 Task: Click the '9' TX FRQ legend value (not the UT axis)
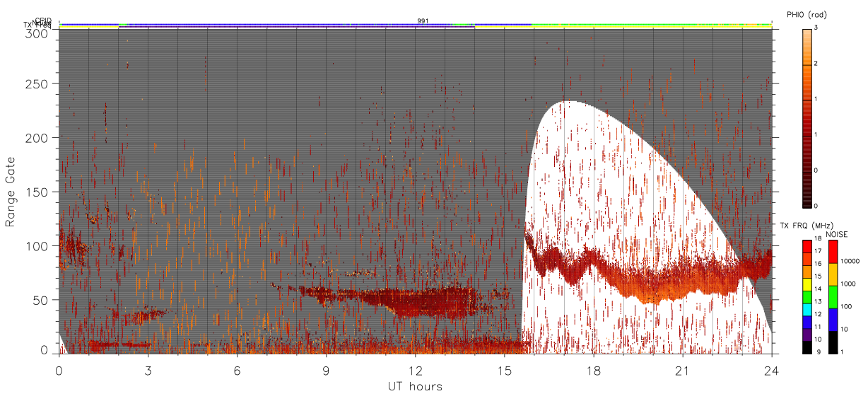pyautogui.click(x=820, y=351)
